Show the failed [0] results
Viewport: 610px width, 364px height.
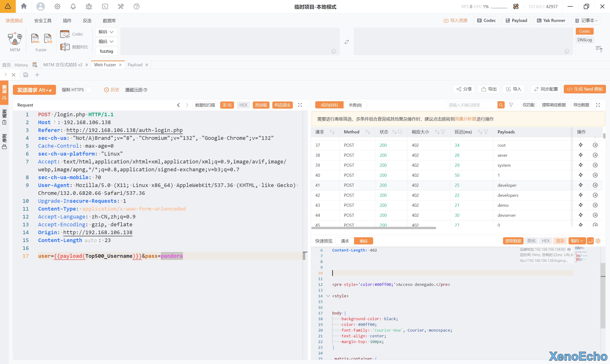point(355,105)
